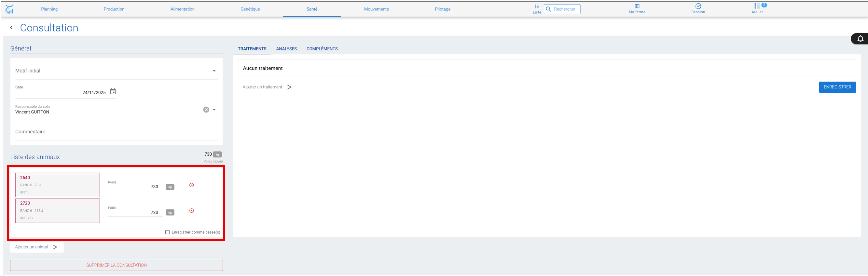Click the app logo icon
Image resolution: width=868 pixels, height=276 pixels.
click(x=9, y=9)
